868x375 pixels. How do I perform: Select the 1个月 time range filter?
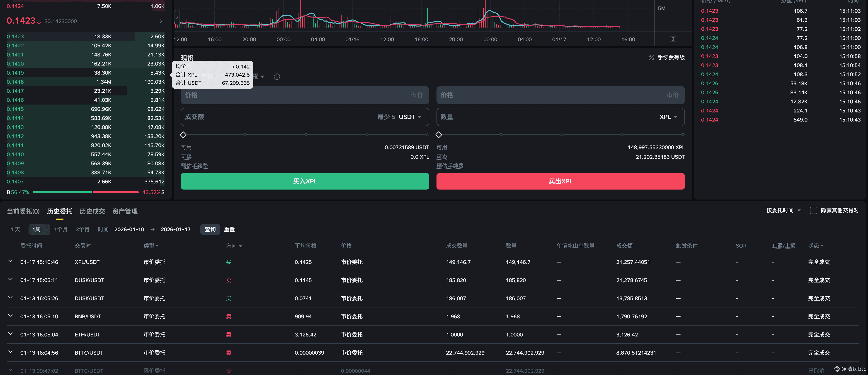[61, 229]
